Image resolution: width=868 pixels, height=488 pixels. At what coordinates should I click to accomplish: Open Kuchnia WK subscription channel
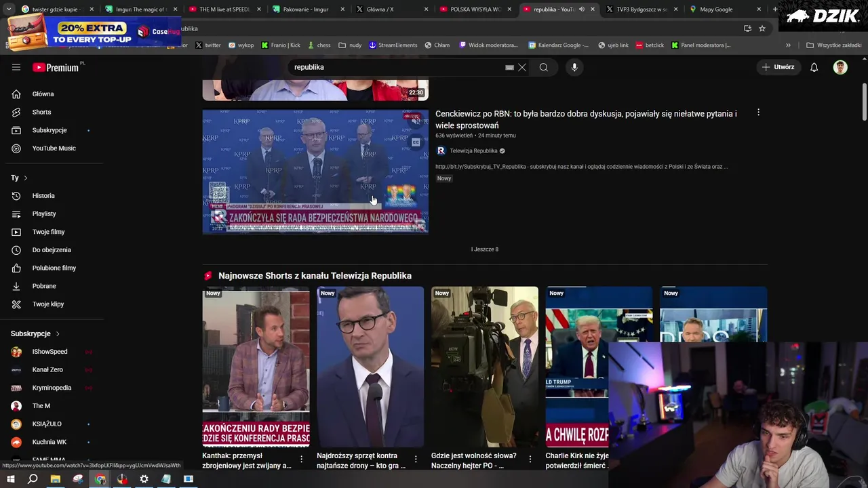(50, 442)
